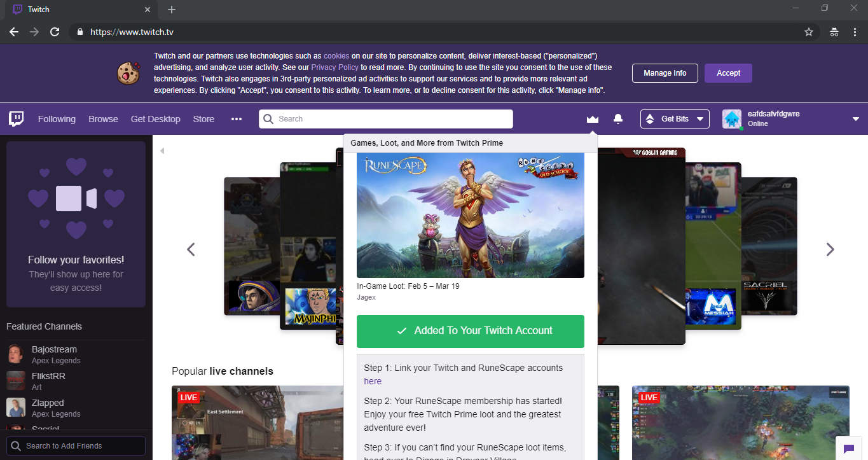868x460 pixels.
Task: Open the rightmost popular live channel thumbnail
Action: coord(740,422)
